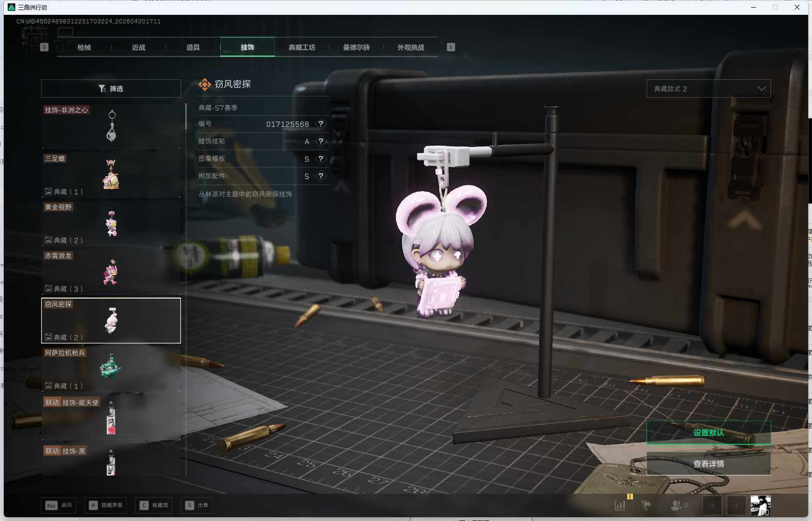Click the 典藏 icon in 阿萨拉机枪兵 row
812x521 pixels.
[x=48, y=386]
